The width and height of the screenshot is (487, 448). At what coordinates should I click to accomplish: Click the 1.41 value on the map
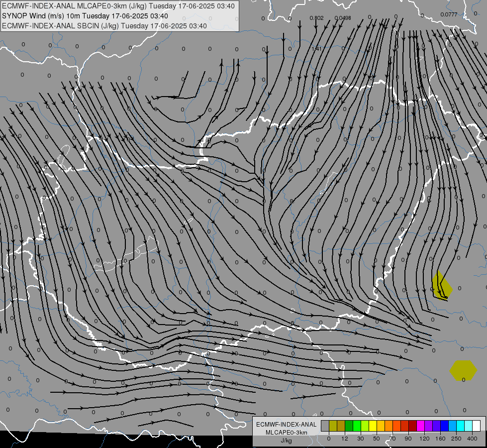pyautogui.click(x=316, y=49)
